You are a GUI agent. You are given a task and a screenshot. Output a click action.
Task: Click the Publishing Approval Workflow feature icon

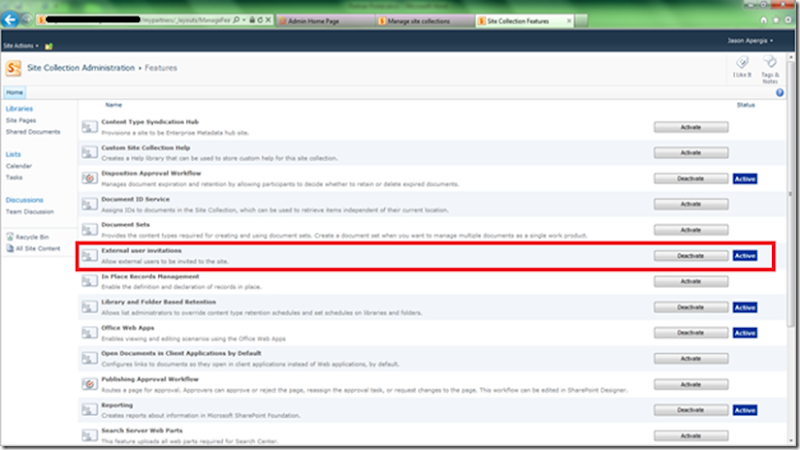pyautogui.click(x=90, y=384)
